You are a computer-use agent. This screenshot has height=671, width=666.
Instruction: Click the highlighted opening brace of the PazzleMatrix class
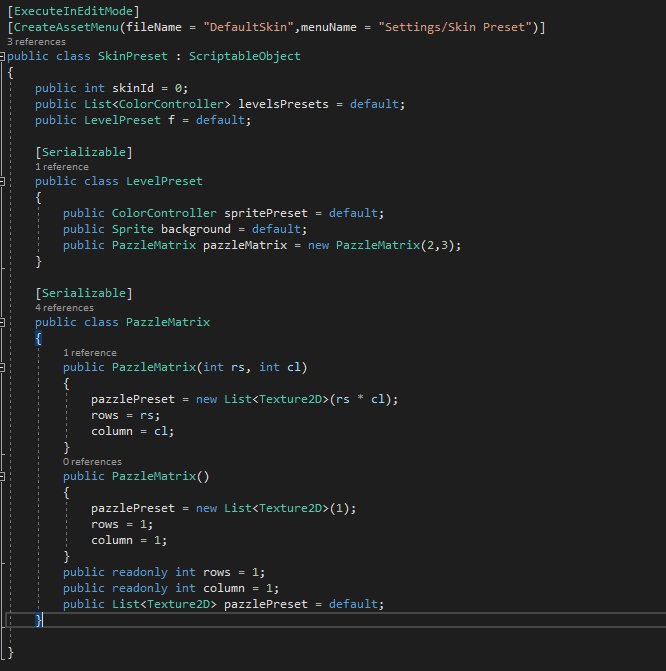(x=39, y=339)
